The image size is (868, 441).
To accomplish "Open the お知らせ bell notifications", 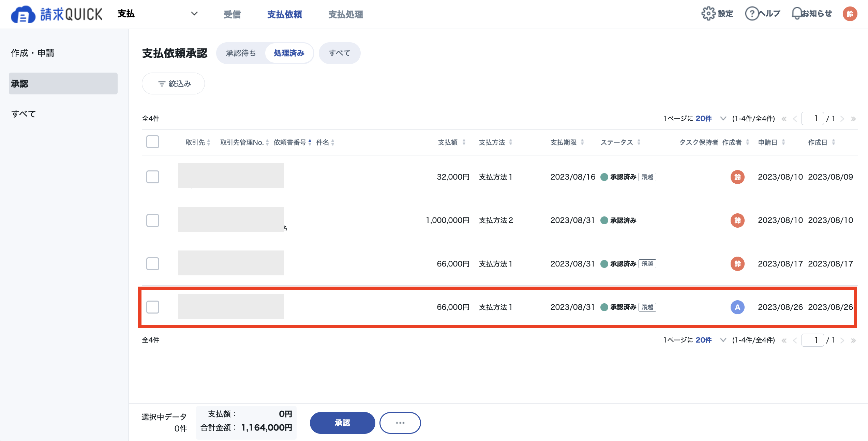I will [796, 14].
